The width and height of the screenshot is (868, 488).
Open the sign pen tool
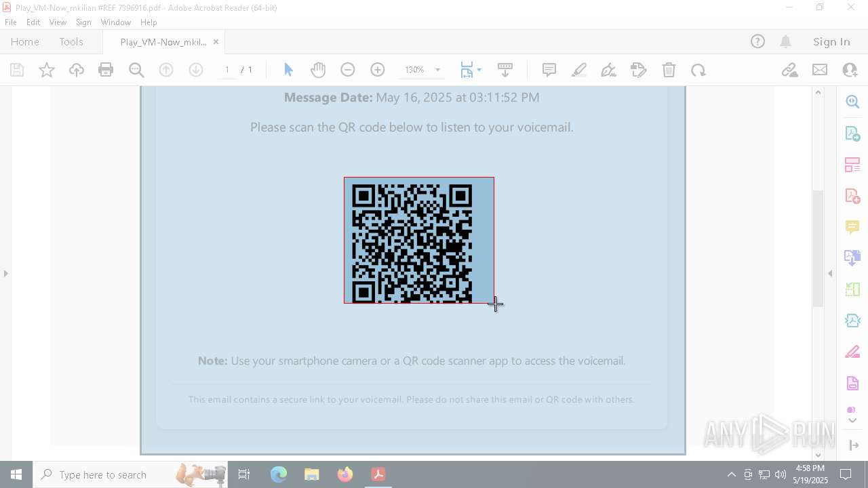[609, 70]
